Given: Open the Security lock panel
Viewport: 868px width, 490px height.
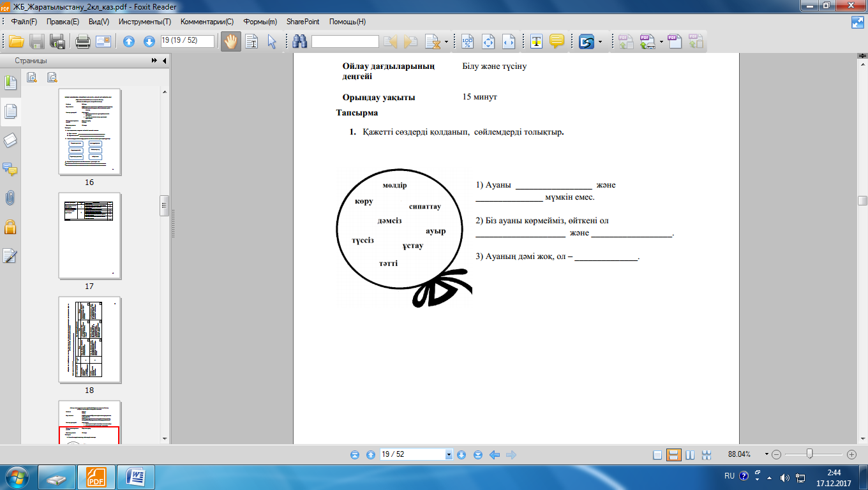Looking at the screenshot, I should (10, 226).
